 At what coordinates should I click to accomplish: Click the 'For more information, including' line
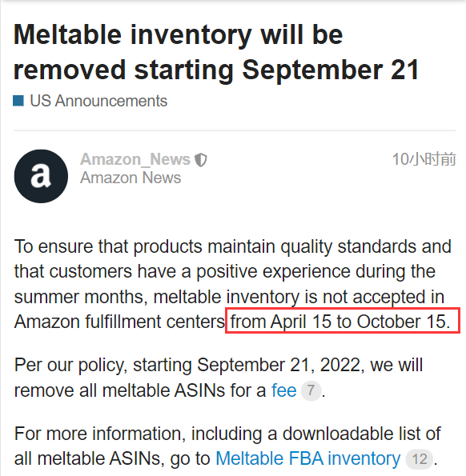point(227,434)
